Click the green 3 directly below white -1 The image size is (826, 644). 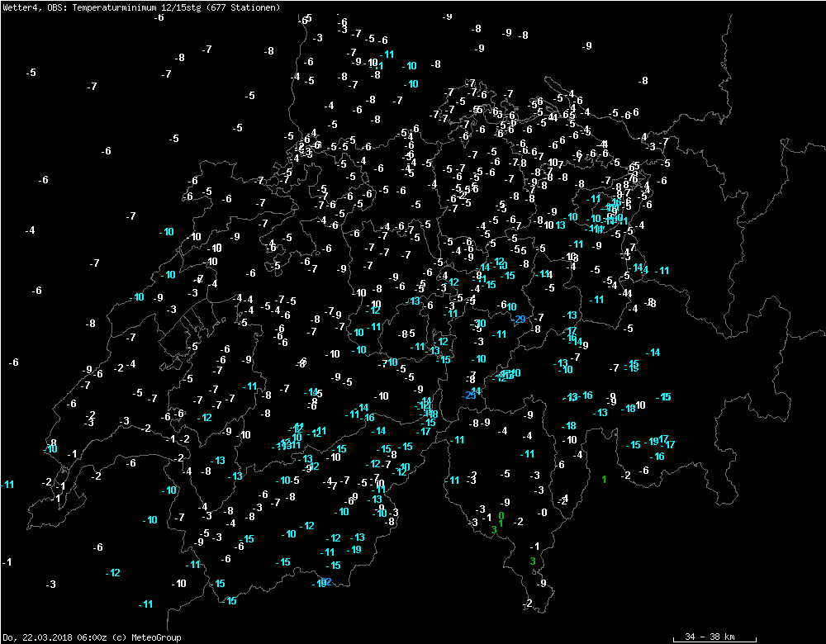533,561
